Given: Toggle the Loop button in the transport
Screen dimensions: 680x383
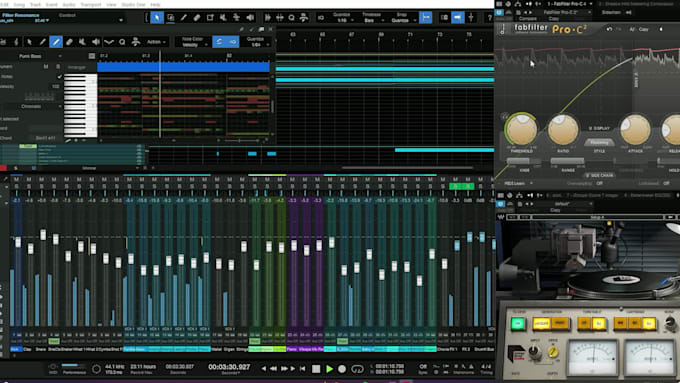Looking at the screenshot, I should tap(357, 369).
